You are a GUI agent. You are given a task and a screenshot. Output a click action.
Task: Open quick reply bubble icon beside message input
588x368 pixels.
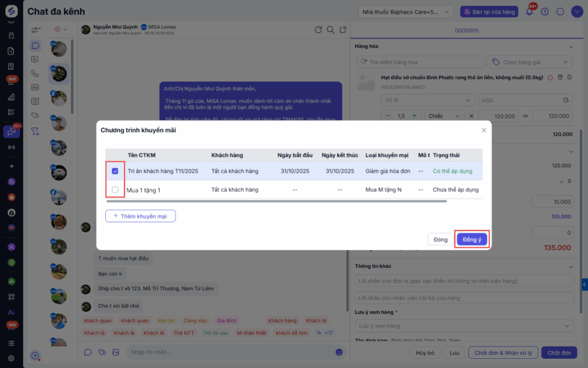(x=88, y=352)
